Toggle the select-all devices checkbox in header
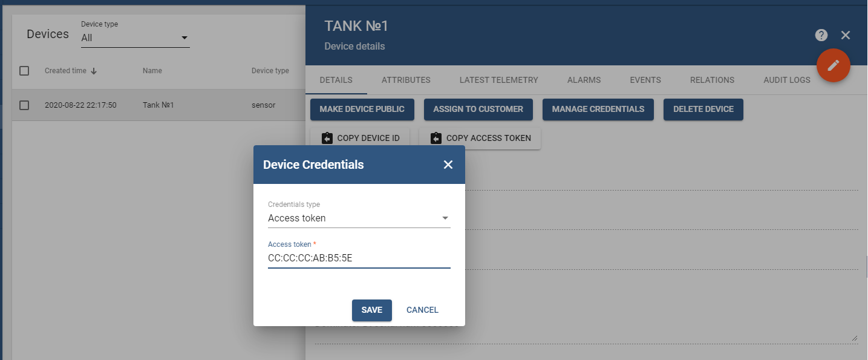This screenshot has width=868, height=360. point(24,71)
